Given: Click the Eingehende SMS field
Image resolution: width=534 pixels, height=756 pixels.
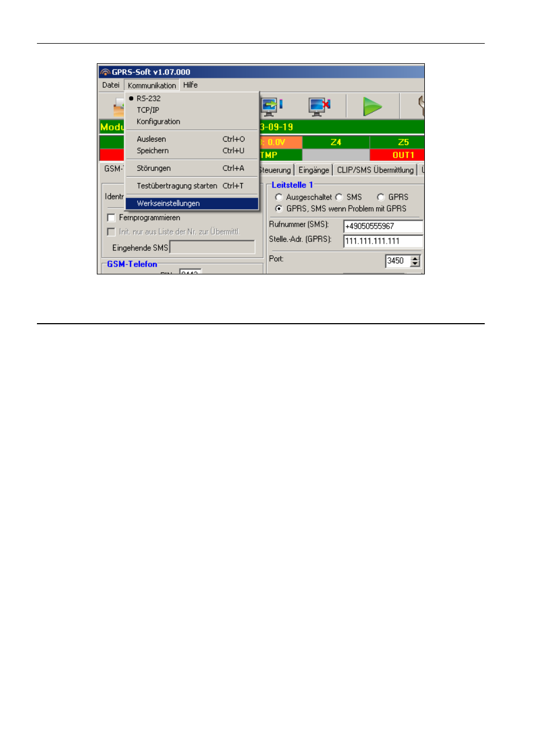Looking at the screenshot, I should point(212,248).
